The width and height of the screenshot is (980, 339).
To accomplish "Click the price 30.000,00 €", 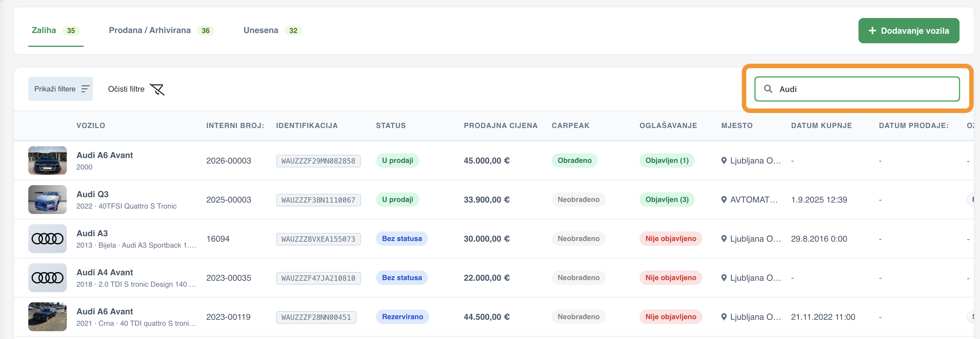I will tap(487, 239).
